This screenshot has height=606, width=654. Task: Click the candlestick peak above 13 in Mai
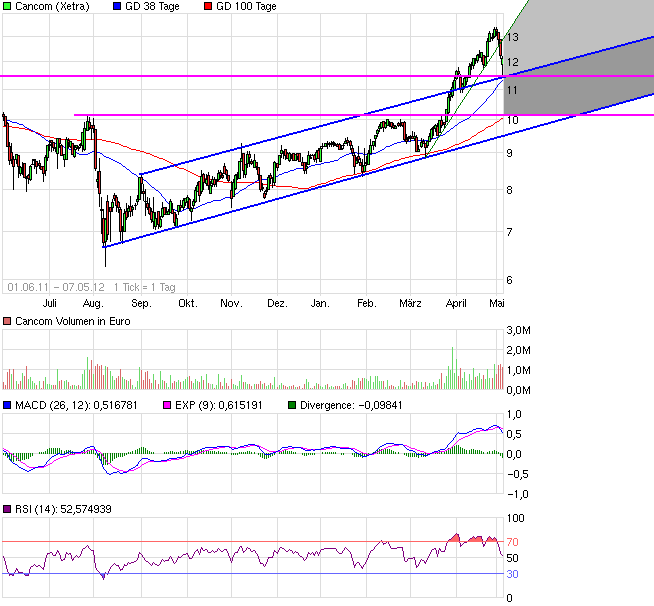click(x=495, y=31)
